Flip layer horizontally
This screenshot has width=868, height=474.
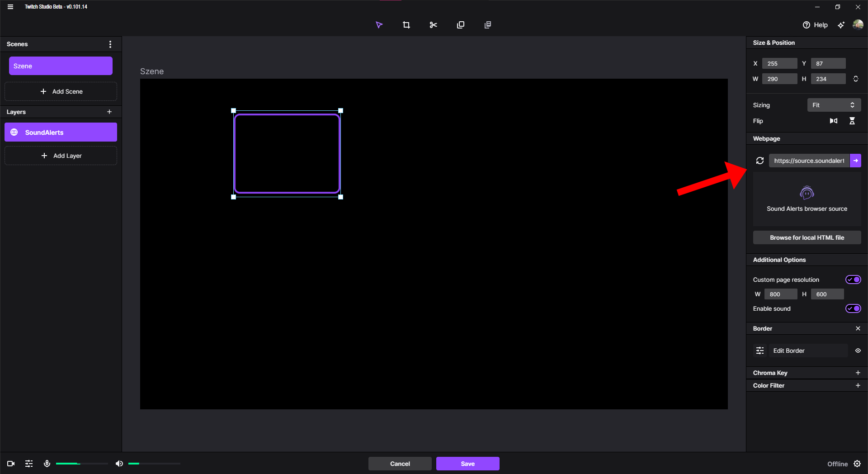coord(834,121)
